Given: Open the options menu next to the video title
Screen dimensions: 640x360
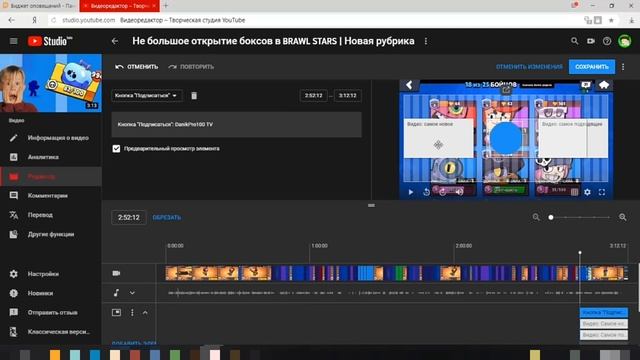Looking at the screenshot, I should tap(426, 41).
